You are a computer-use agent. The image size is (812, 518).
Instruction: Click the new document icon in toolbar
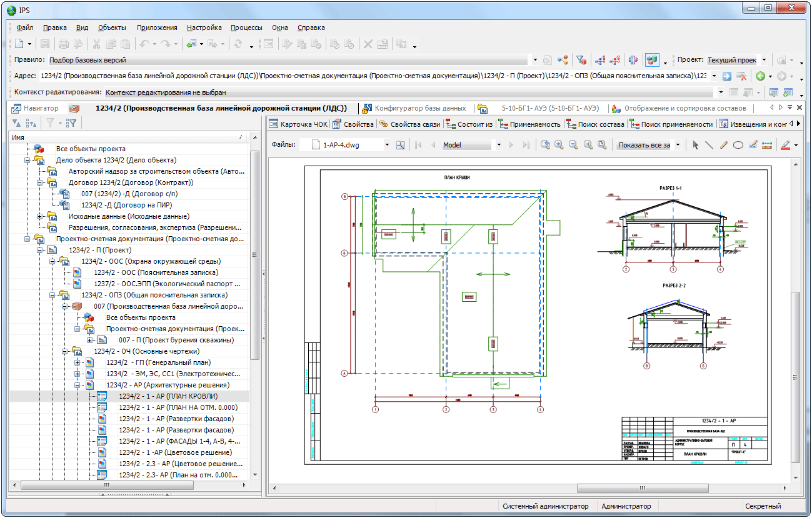click(x=19, y=44)
